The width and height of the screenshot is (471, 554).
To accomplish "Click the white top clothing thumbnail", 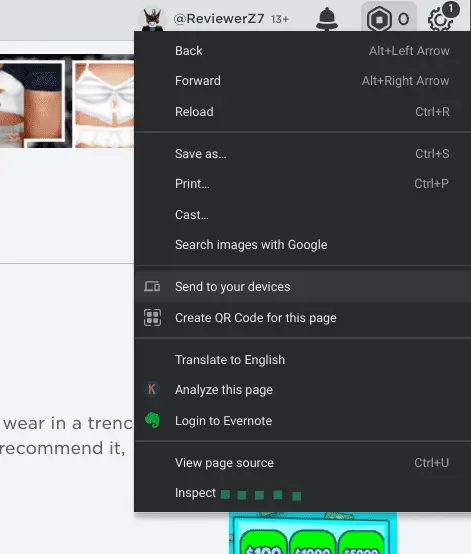I will 104,104.
